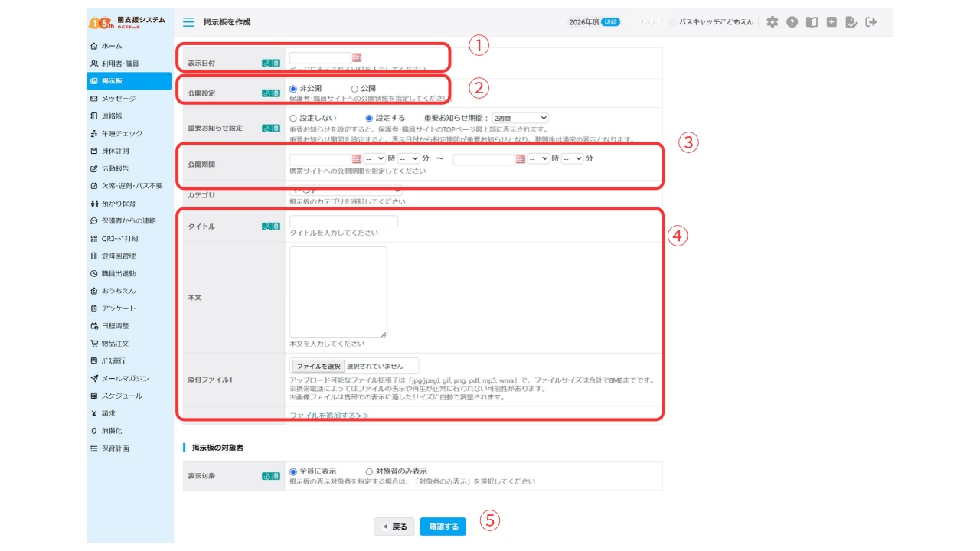980x551 pixels.
Task: Click the ファイルを追加する>> link
Action: 329,416
